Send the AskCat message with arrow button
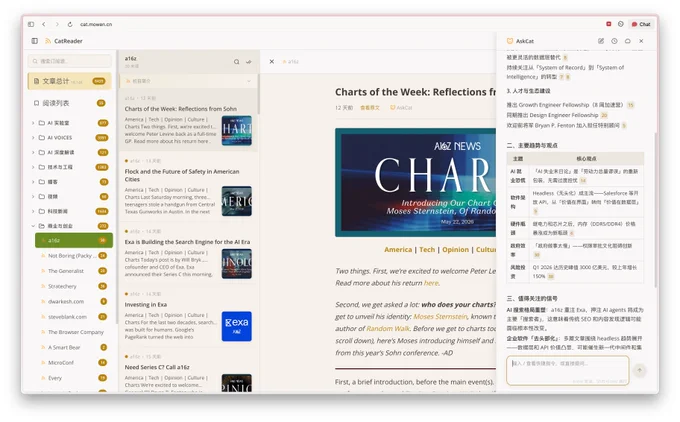 click(x=639, y=370)
